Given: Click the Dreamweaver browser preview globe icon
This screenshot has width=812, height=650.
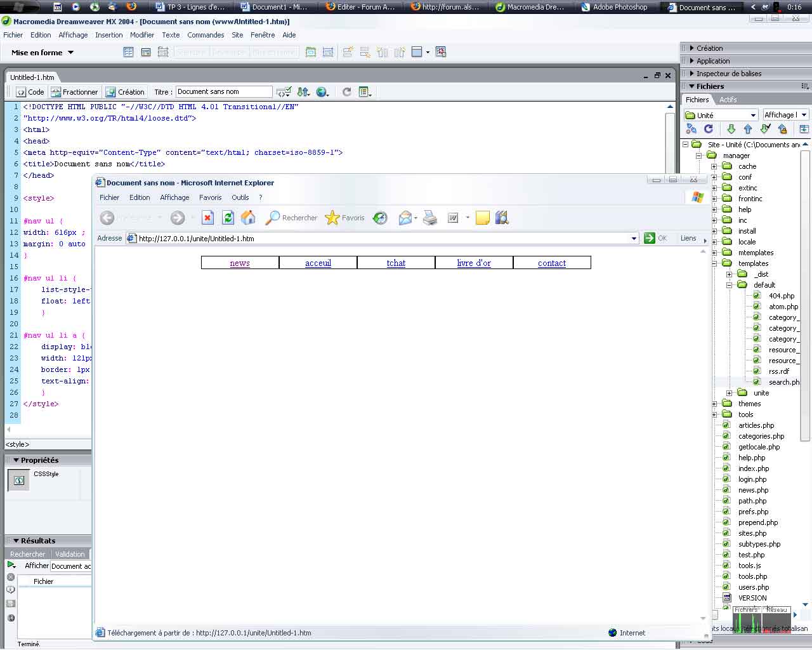Looking at the screenshot, I should pyautogui.click(x=322, y=92).
